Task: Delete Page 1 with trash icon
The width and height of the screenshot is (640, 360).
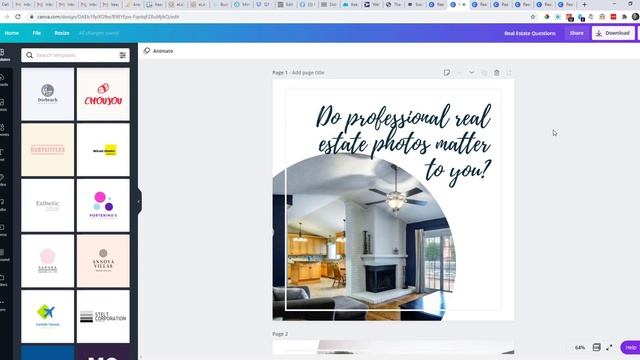Action: tap(496, 73)
